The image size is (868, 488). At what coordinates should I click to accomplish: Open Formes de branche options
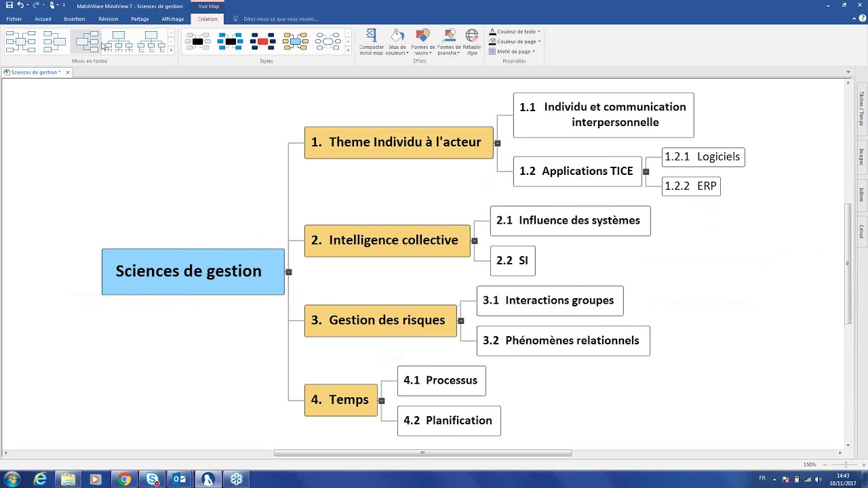click(x=448, y=42)
